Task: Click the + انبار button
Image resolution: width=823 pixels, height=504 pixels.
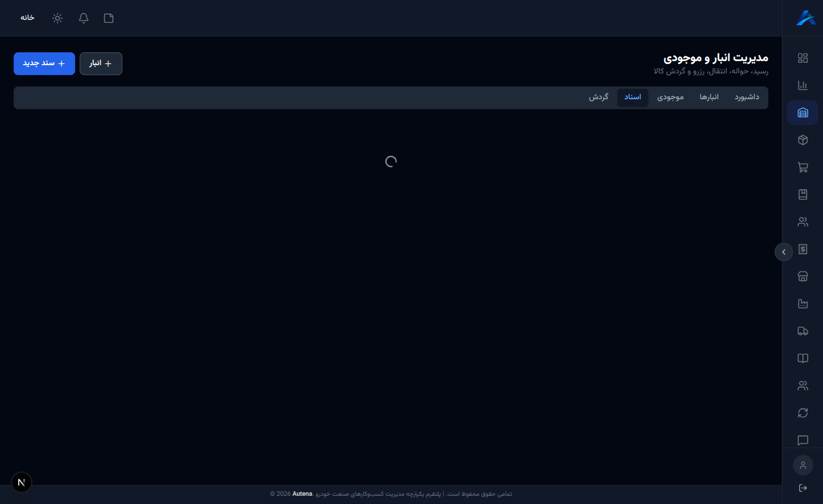Action: (x=101, y=63)
